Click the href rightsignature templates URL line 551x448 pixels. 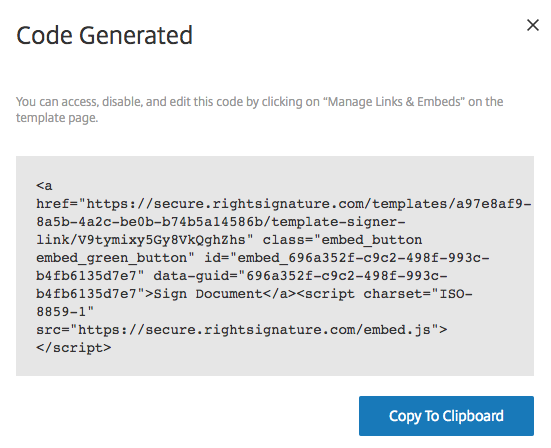coord(284,204)
